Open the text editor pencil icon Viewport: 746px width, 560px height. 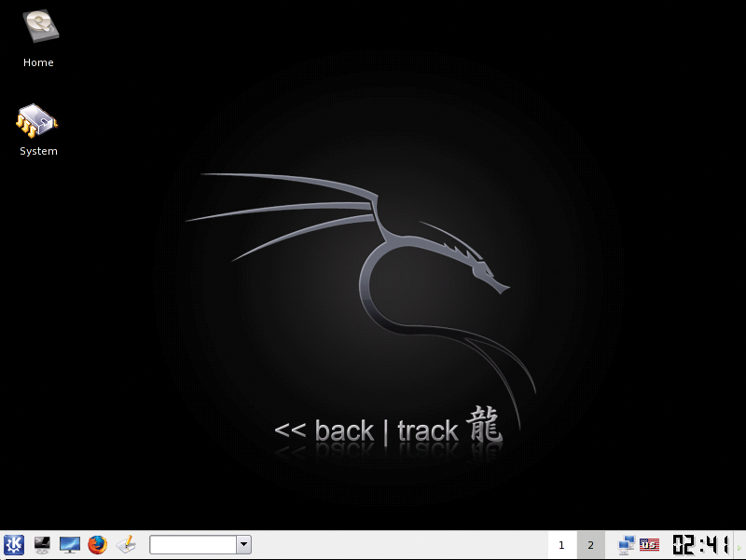coord(126,545)
